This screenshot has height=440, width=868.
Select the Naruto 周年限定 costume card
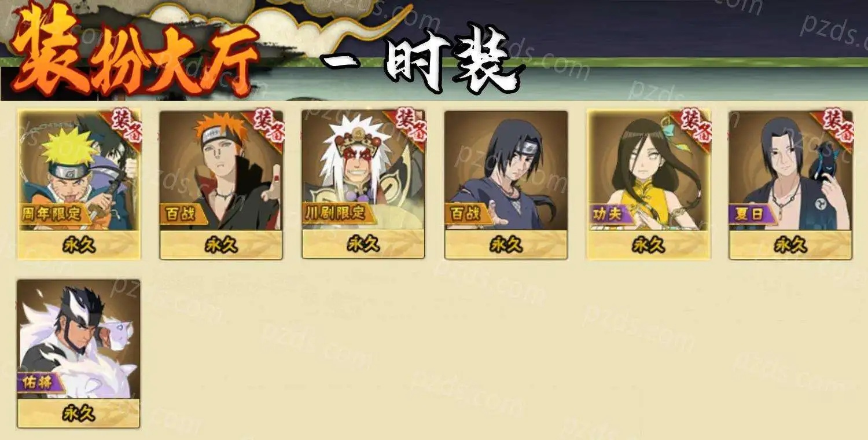pyautogui.click(x=79, y=185)
